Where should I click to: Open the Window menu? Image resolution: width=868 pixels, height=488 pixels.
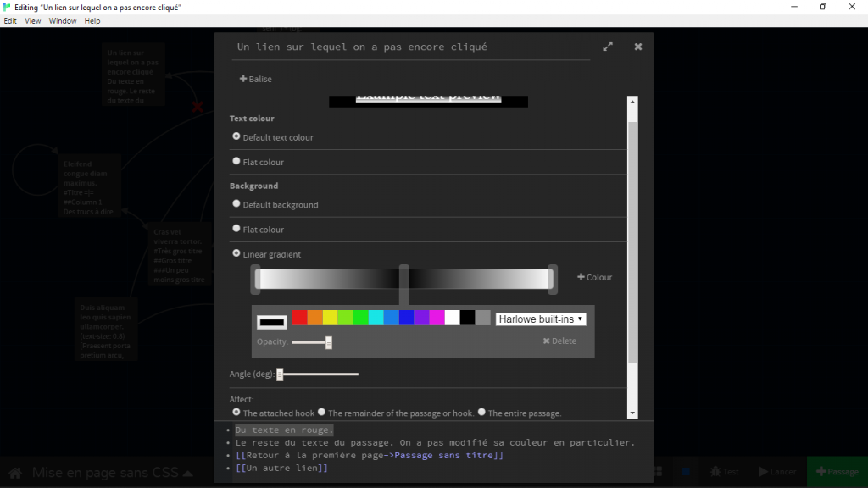coord(63,21)
